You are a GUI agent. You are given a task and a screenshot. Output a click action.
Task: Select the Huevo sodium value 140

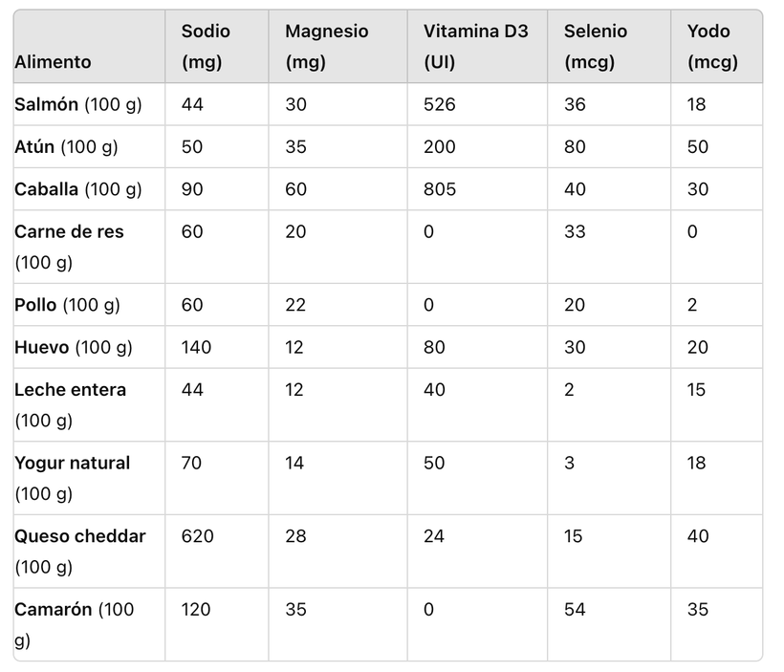pos(196,347)
